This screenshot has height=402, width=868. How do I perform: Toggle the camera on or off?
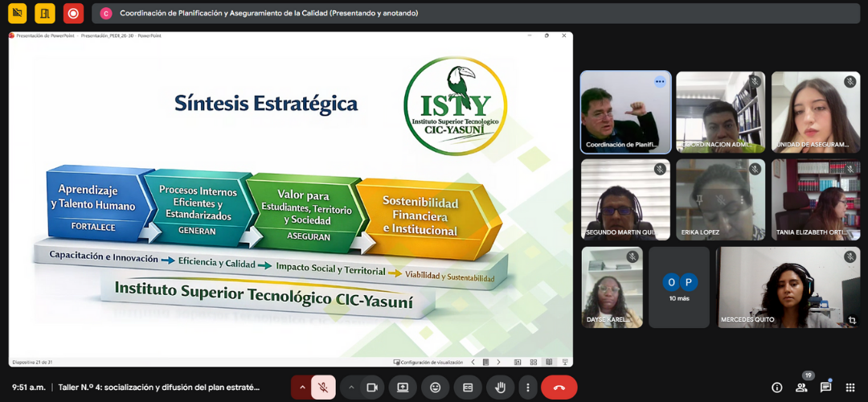coord(372,388)
